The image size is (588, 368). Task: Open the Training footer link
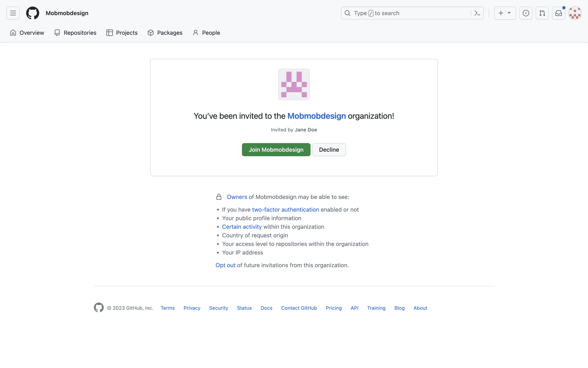(x=376, y=308)
